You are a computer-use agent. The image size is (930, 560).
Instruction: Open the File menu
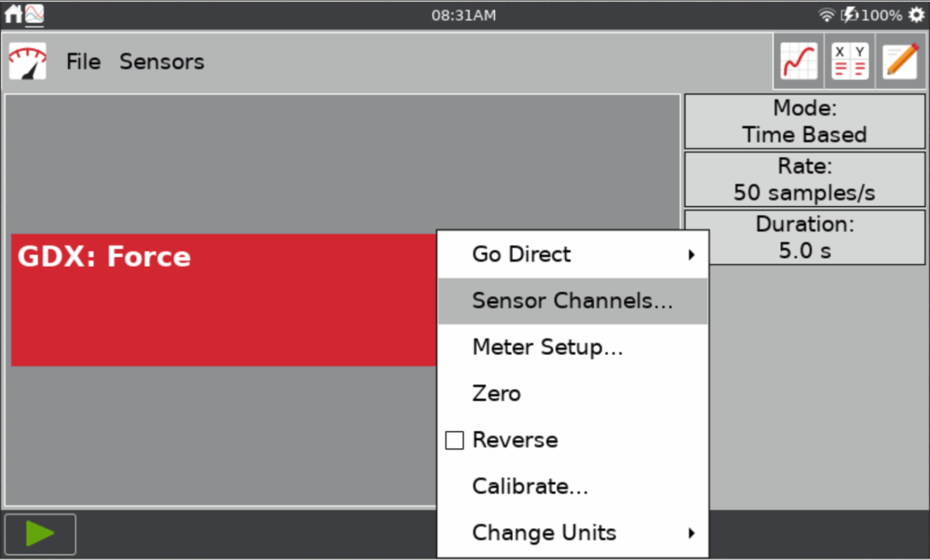tap(83, 62)
